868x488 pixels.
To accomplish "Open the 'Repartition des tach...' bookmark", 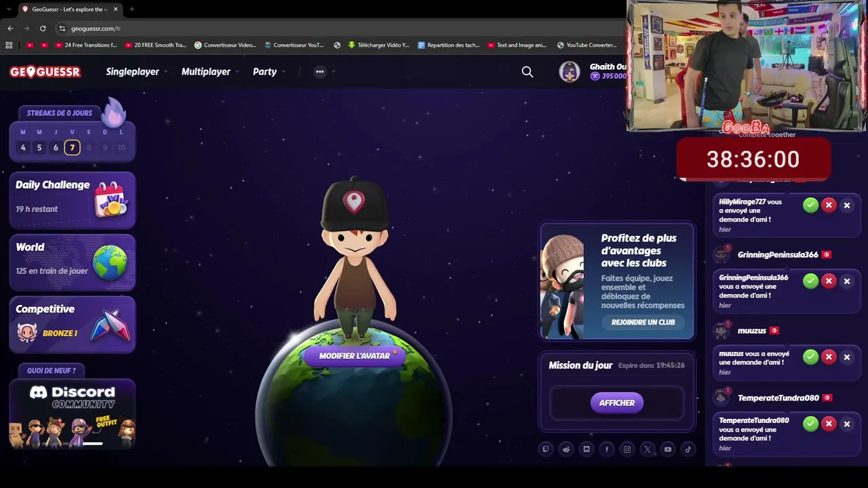I will click(448, 45).
